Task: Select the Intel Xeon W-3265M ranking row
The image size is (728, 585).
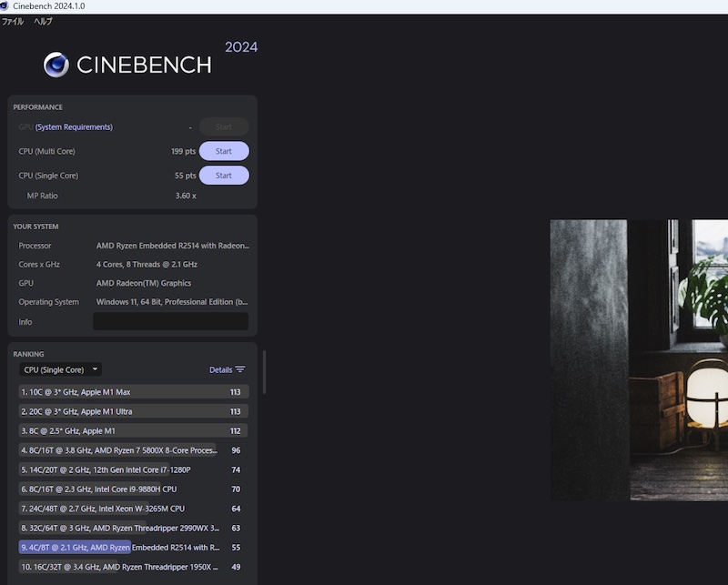Action: (x=134, y=509)
